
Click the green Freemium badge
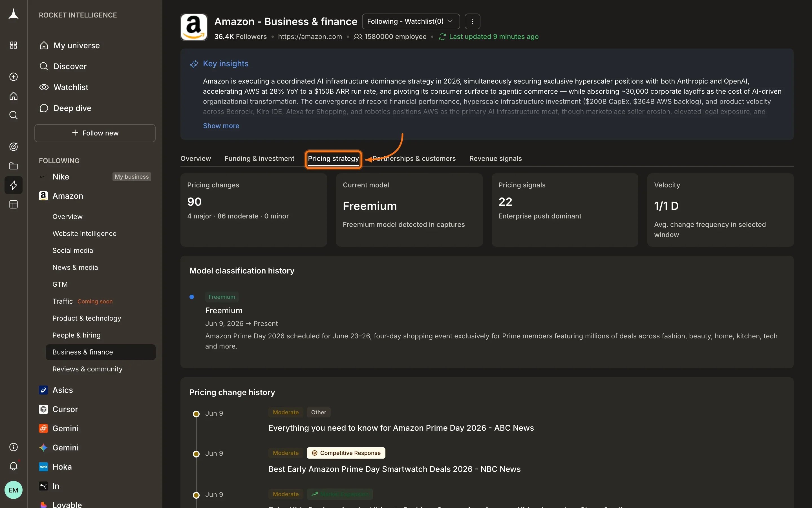click(222, 297)
